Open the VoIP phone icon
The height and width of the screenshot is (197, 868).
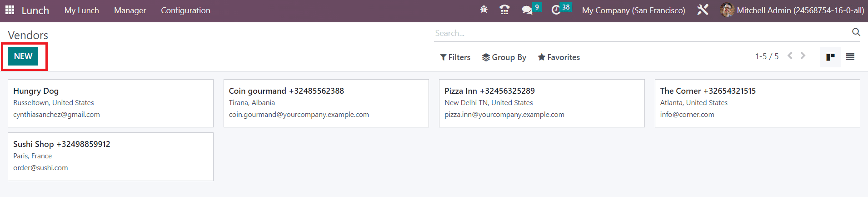point(504,10)
